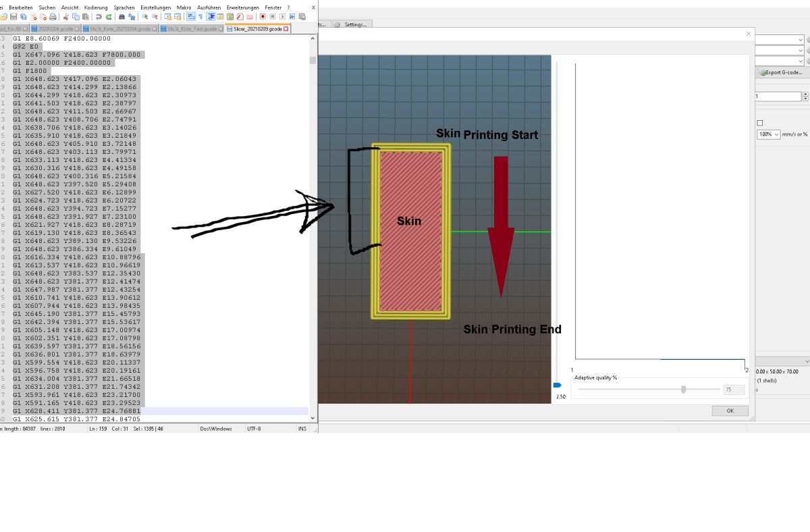Click the UTF-8 encoding status field

click(254, 429)
